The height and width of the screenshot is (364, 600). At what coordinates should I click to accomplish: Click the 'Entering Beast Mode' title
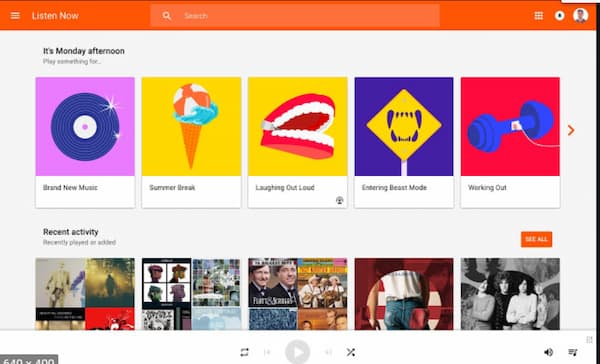pyautogui.click(x=394, y=188)
